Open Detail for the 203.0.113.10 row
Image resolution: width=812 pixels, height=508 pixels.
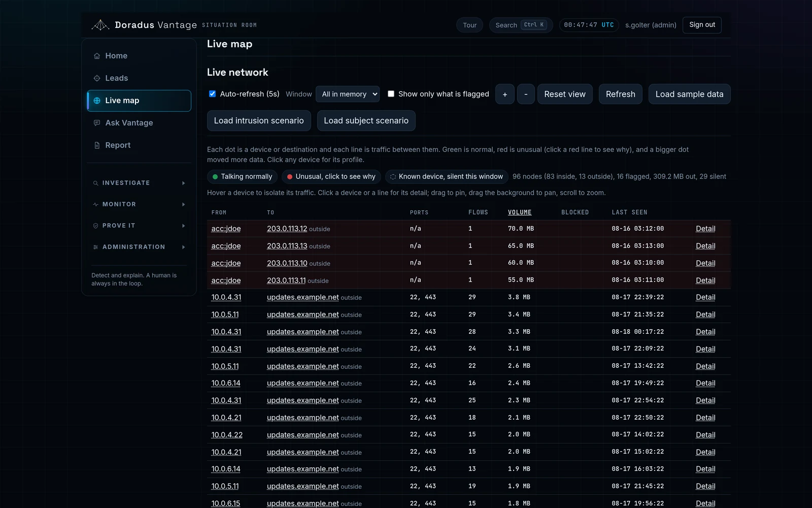point(705,263)
